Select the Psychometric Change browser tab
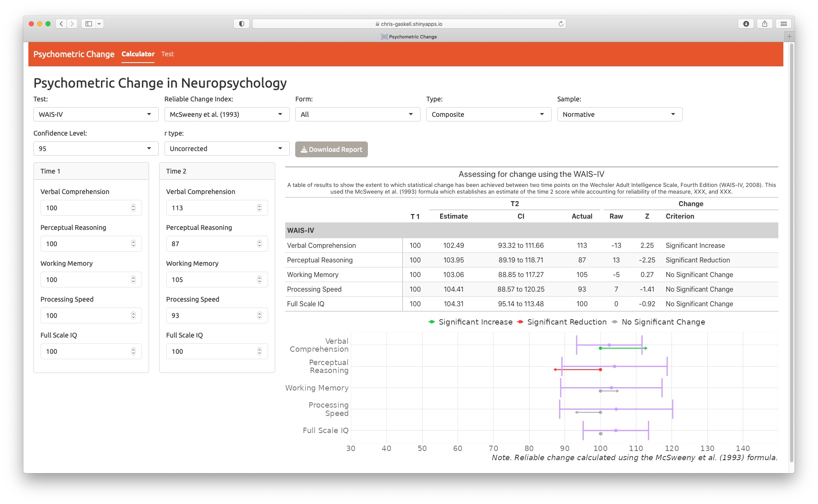Screen dimensions: 818x504 [409, 37]
